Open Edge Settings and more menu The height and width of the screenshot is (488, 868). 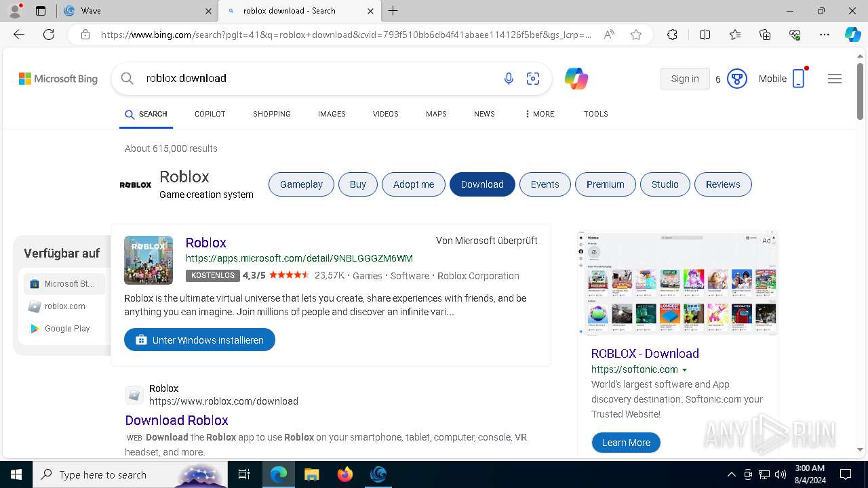(x=825, y=35)
